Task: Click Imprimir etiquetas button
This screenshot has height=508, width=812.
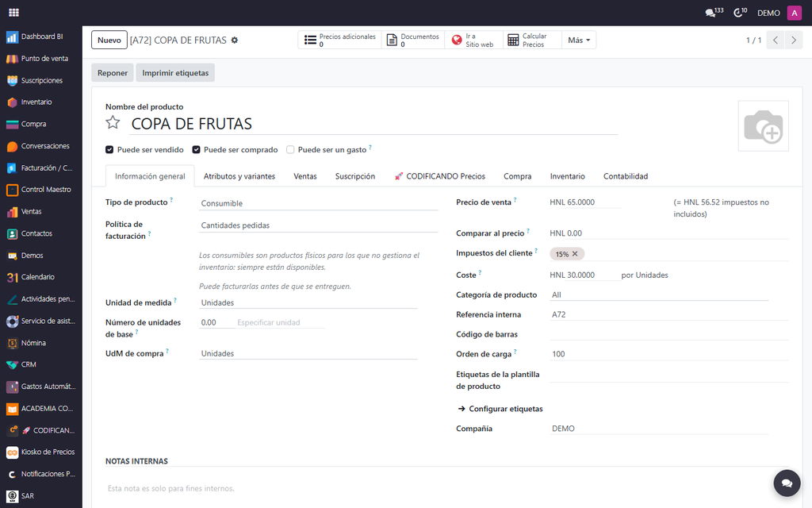Action: tap(175, 73)
